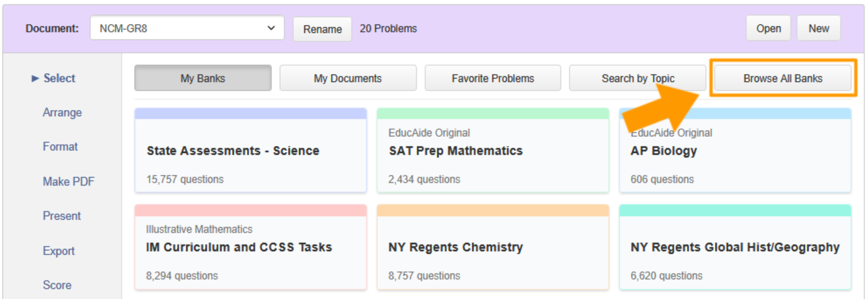This screenshot has width=868, height=299.
Task: Open the NY Regents Chemistry bank
Action: coord(492,247)
